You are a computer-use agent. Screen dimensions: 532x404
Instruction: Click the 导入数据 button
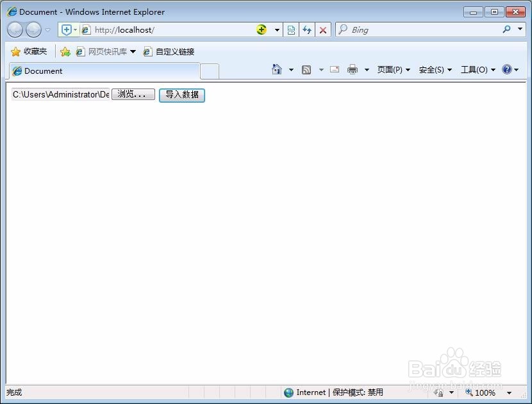coord(181,95)
